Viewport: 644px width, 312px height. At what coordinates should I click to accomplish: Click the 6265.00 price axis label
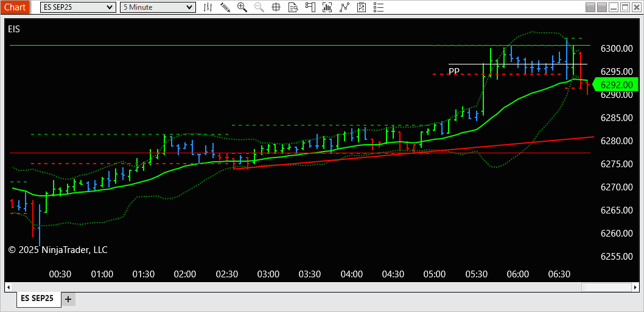pos(616,210)
